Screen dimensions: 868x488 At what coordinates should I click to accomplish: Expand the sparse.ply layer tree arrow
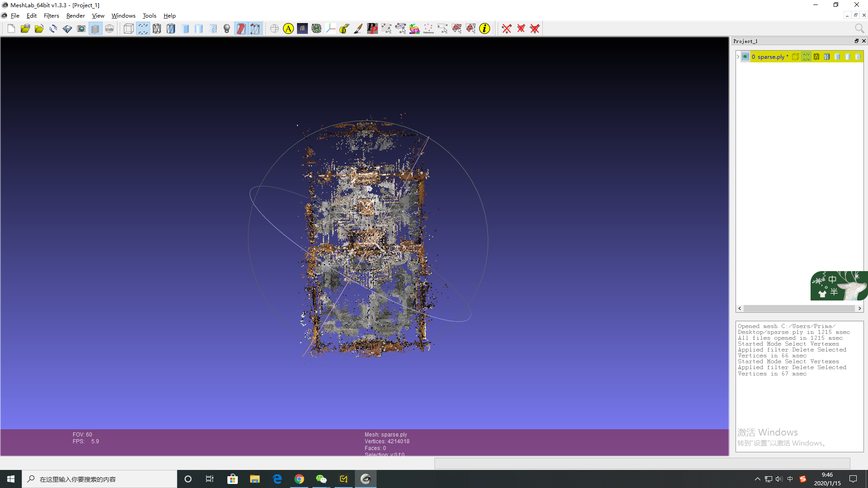(738, 57)
